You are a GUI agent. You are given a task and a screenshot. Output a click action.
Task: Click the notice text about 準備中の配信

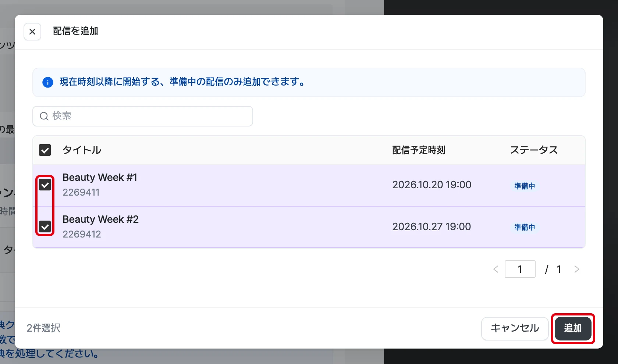(x=182, y=82)
